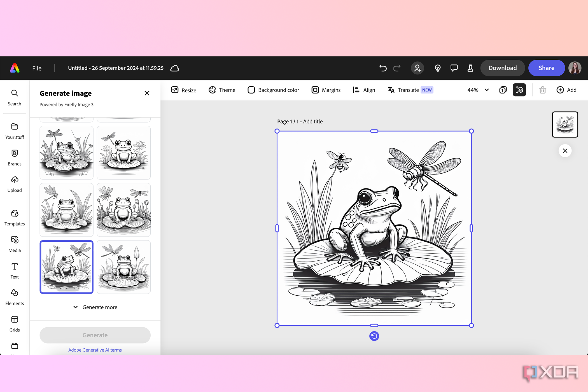Open the Align options

click(x=364, y=90)
